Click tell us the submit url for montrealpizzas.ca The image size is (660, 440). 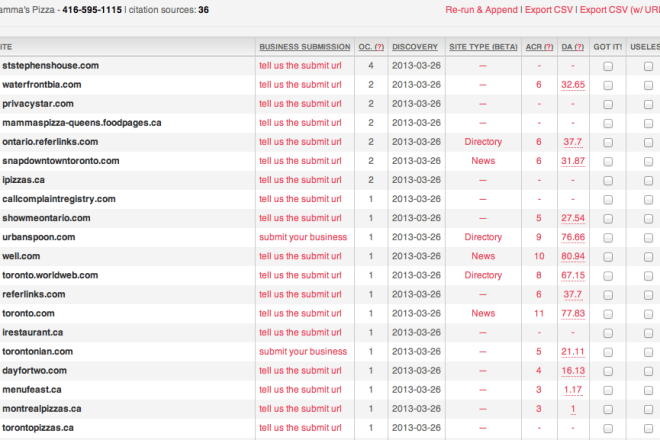(300, 408)
